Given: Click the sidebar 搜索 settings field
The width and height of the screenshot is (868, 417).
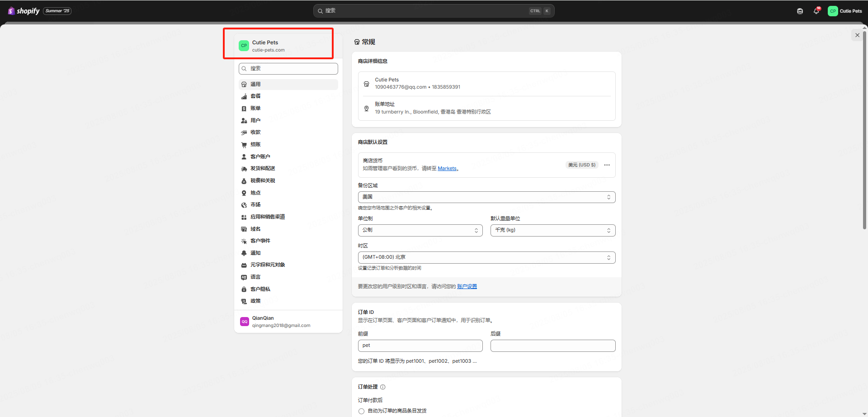Looking at the screenshot, I should (288, 69).
